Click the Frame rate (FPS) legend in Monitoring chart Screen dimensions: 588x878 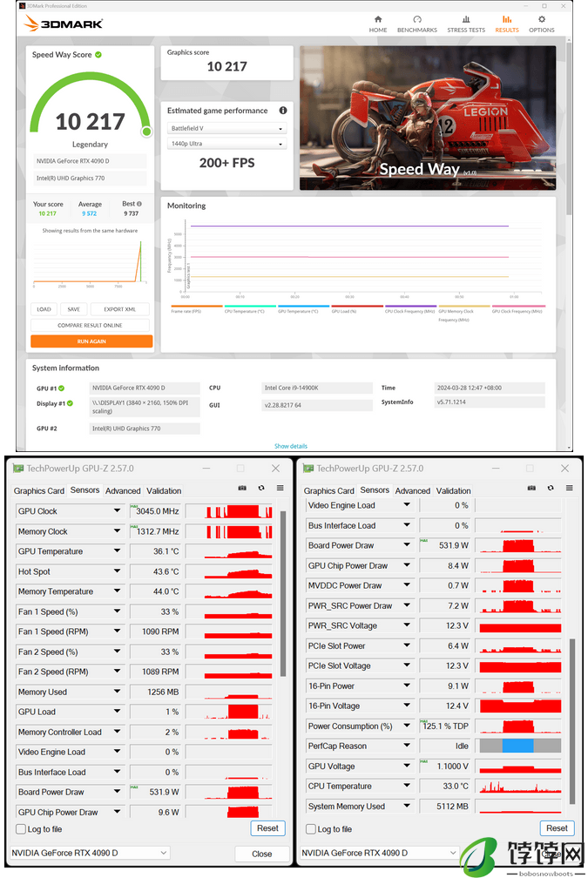click(x=197, y=309)
